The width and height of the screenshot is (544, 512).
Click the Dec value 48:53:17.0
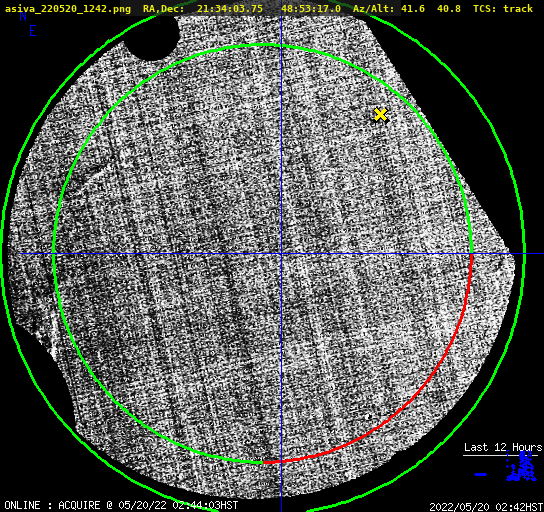(311, 9)
